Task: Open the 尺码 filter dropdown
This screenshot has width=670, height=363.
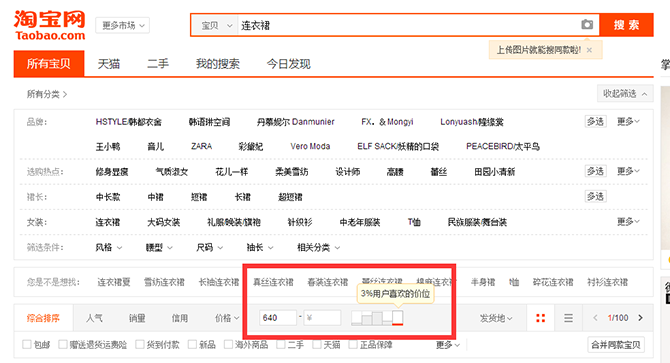Action: [209, 247]
